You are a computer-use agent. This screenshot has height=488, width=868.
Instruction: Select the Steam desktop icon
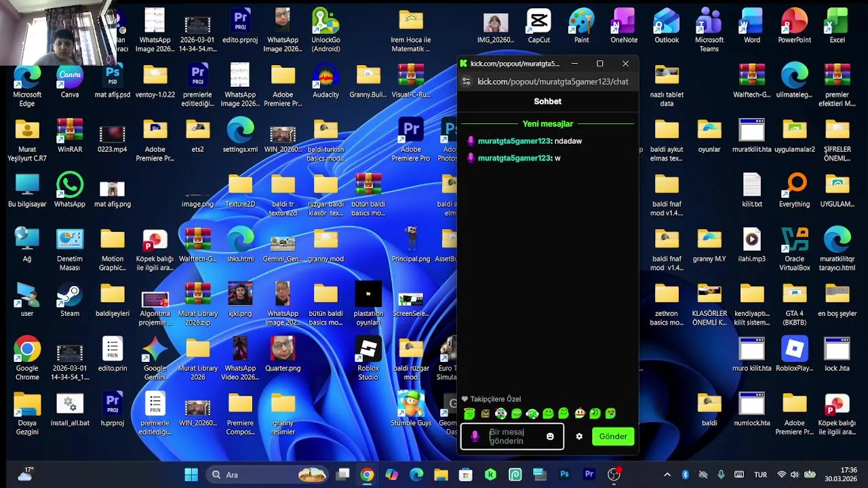click(x=70, y=300)
